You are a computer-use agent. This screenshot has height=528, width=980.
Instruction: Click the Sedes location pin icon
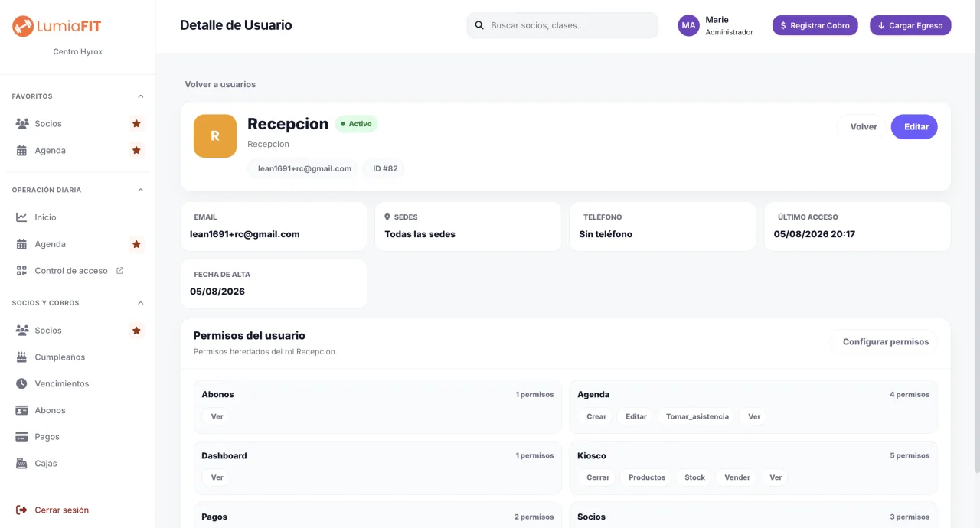(387, 217)
